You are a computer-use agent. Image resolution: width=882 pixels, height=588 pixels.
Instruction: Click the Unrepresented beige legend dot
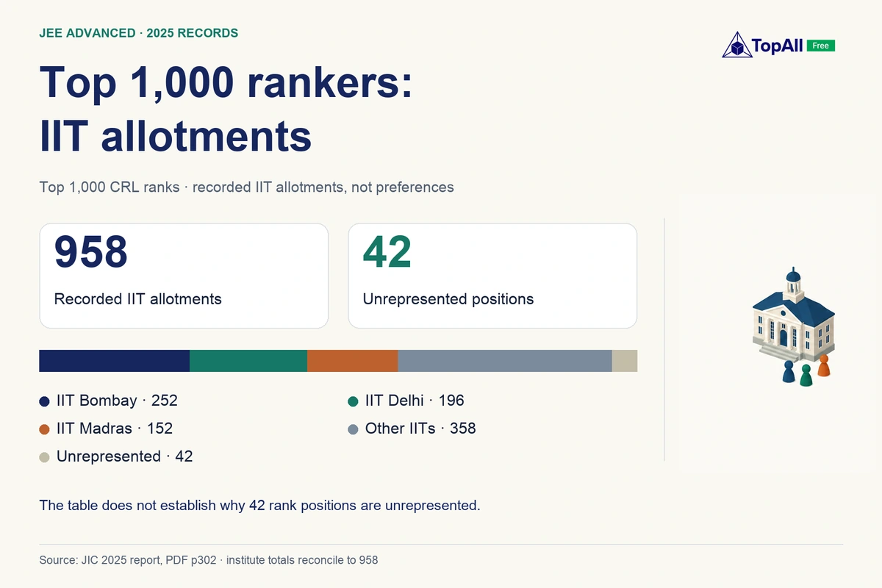pos(44,456)
